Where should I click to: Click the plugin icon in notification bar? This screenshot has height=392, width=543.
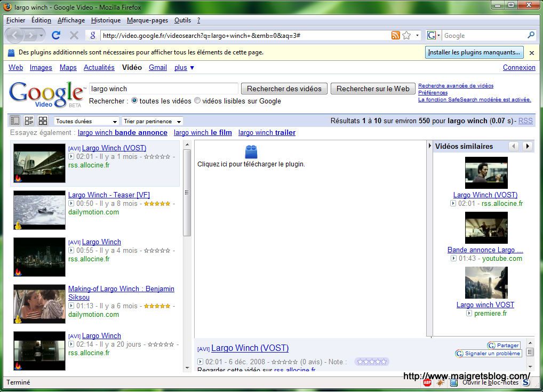(x=11, y=52)
